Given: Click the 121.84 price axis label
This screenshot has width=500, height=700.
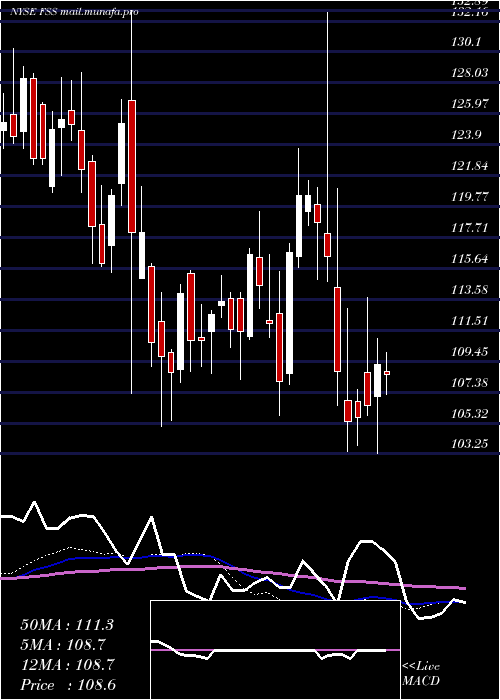Looking at the screenshot, I should (x=471, y=166).
